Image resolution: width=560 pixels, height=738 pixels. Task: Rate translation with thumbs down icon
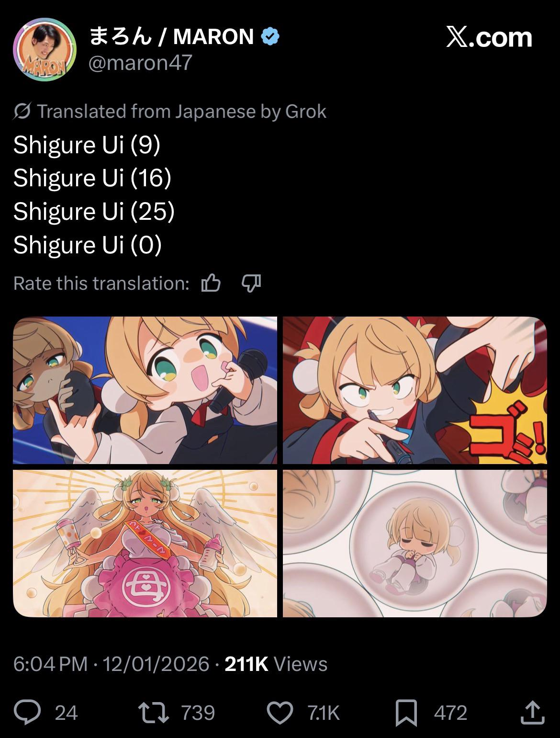(x=251, y=283)
